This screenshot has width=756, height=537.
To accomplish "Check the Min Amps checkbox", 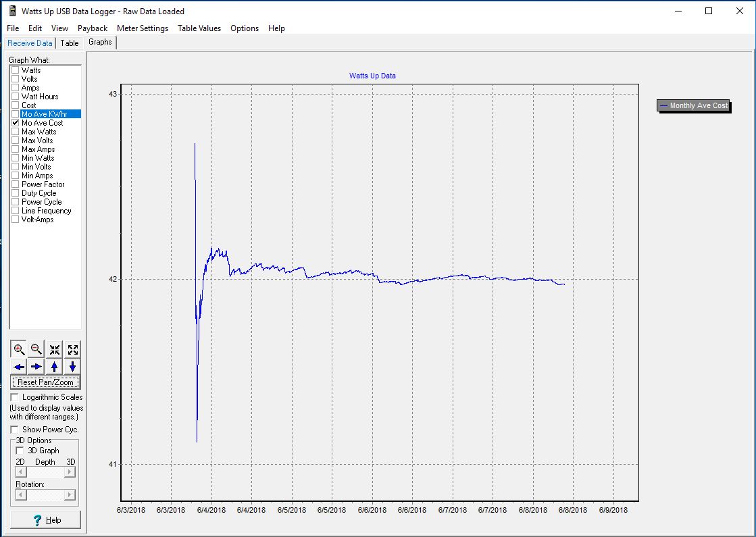I will [16, 176].
